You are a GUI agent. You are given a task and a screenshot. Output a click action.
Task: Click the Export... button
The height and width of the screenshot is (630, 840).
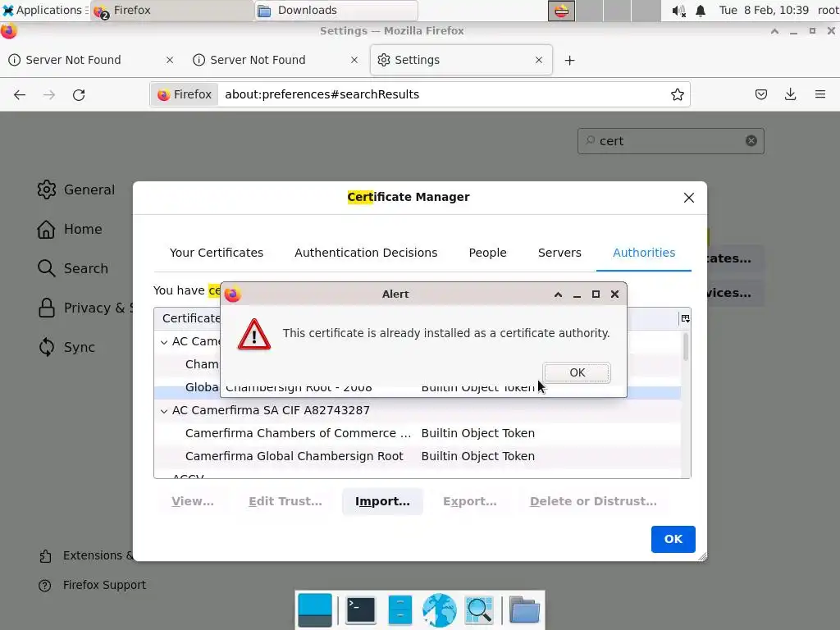coord(470,501)
